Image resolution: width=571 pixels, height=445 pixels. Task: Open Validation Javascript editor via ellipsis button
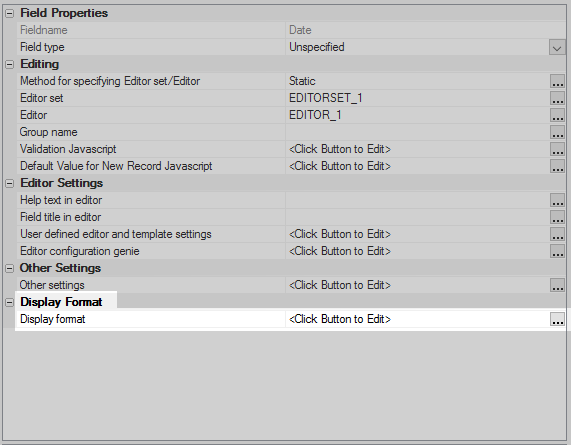point(557,149)
